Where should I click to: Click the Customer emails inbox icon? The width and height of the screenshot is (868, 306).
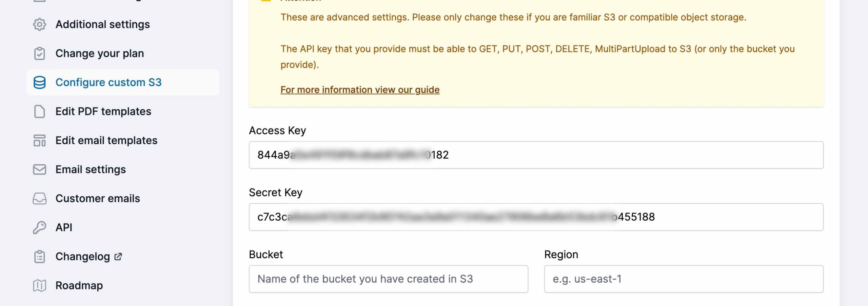(x=40, y=199)
